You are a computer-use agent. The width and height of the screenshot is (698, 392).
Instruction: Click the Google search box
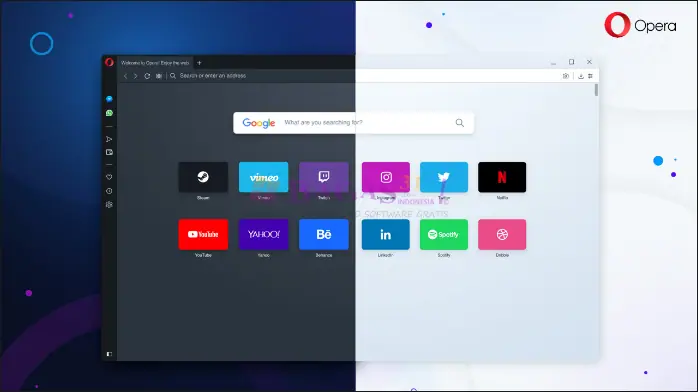coord(353,123)
